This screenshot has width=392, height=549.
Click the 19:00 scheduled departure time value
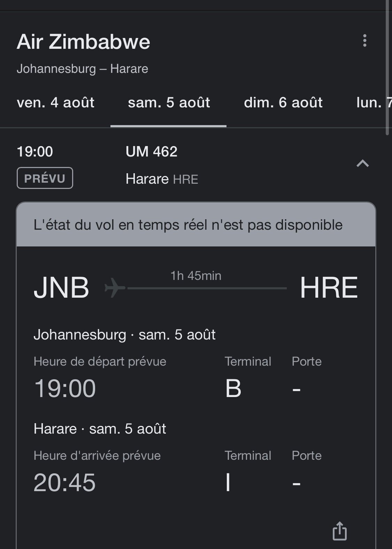pos(65,388)
